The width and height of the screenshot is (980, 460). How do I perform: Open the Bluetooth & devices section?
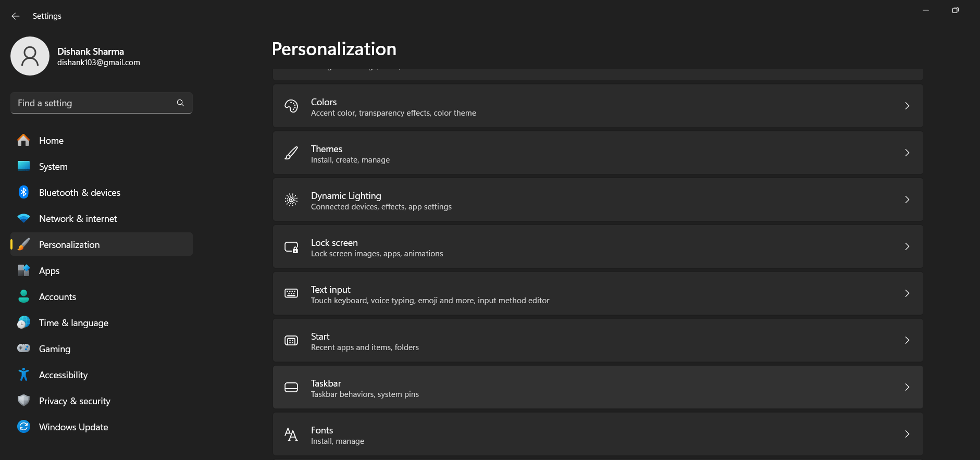(79, 192)
